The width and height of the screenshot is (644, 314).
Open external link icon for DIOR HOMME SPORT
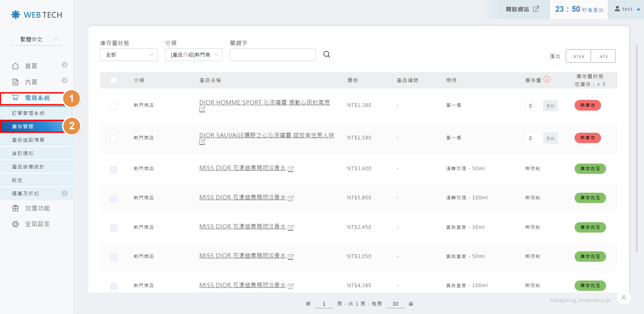pyautogui.click(x=202, y=110)
